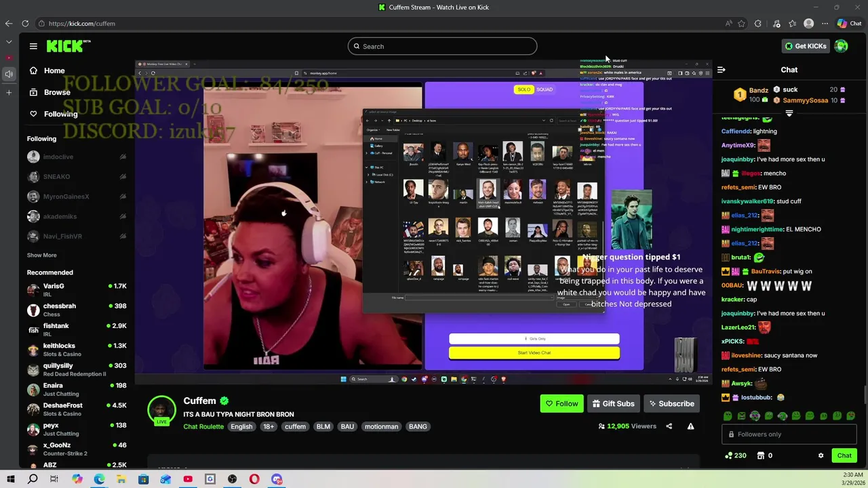The image size is (868, 488).
Task: Click Cuffem streamer avatar with LIVE badge
Action: coord(161,411)
